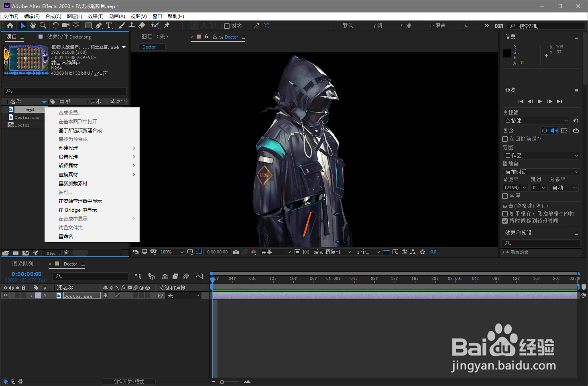588x386 pixels.
Task: Expand the 动画预设 folder
Action: (x=503, y=252)
